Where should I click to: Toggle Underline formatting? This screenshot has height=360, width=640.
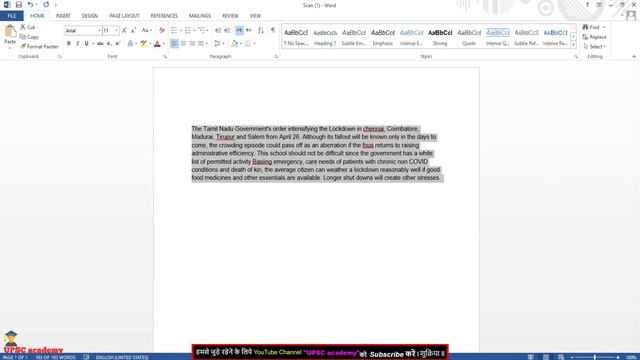tap(87, 43)
